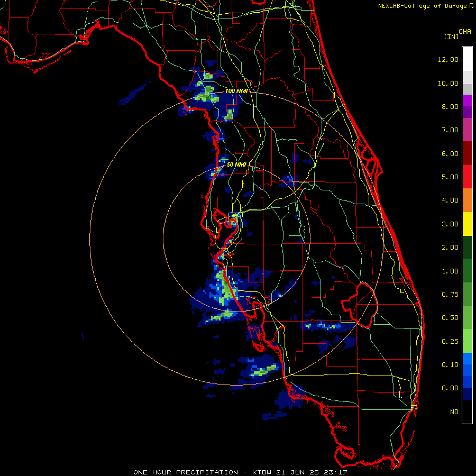
Task: Click the 0.50 legend value label
Action: tap(450, 318)
